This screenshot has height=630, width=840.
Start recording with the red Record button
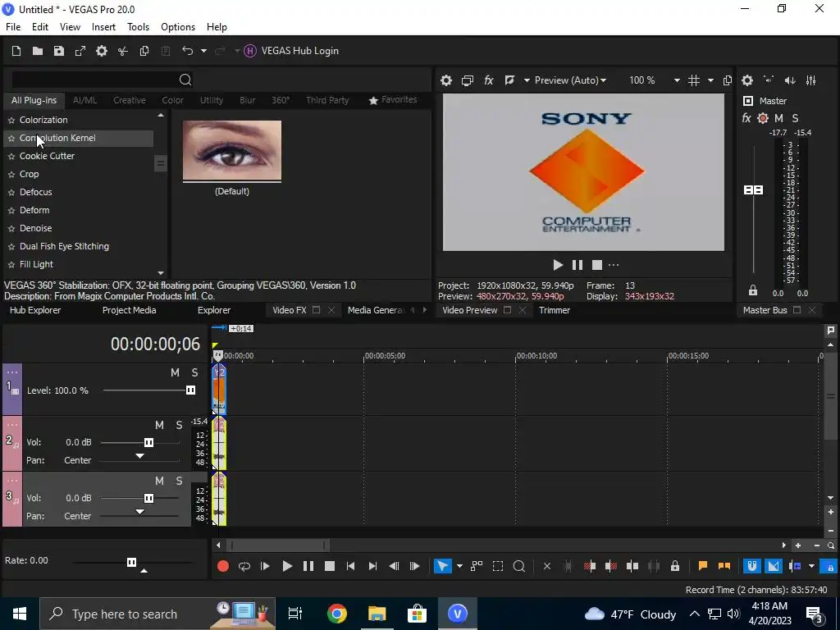pos(223,566)
